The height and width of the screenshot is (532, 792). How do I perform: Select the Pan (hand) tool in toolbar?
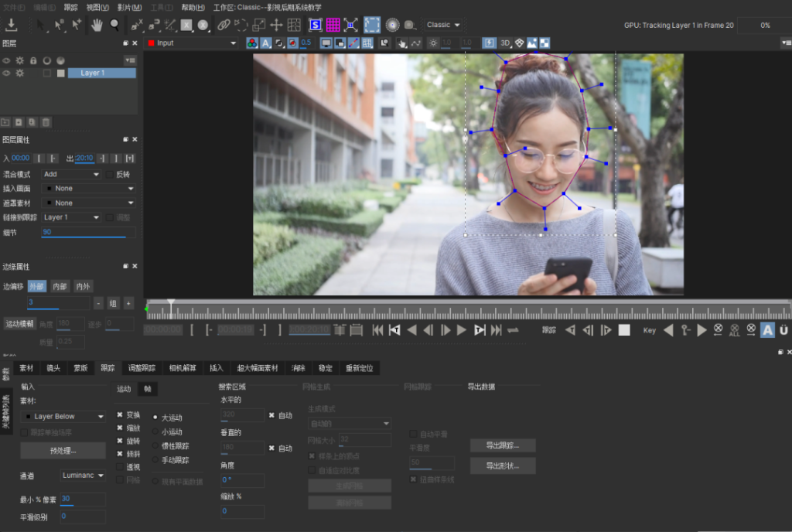97,24
